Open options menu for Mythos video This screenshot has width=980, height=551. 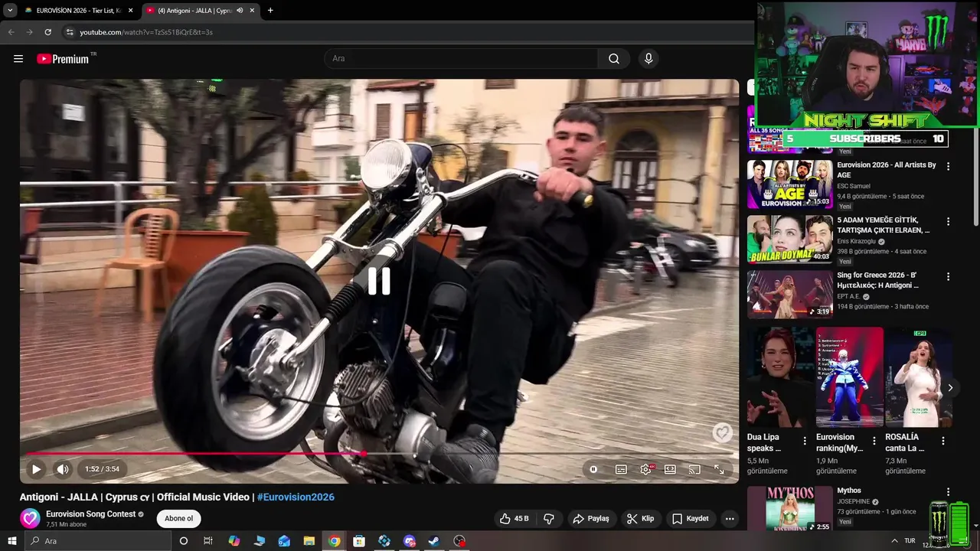click(948, 492)
